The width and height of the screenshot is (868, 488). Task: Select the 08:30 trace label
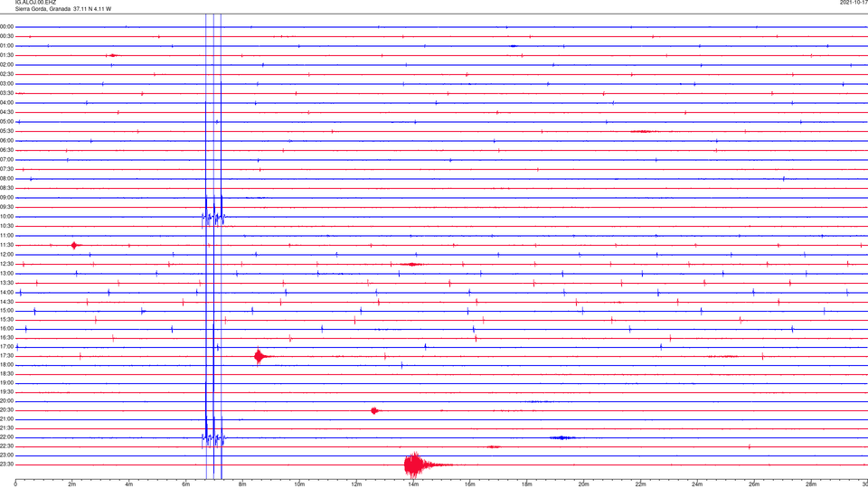7,188
